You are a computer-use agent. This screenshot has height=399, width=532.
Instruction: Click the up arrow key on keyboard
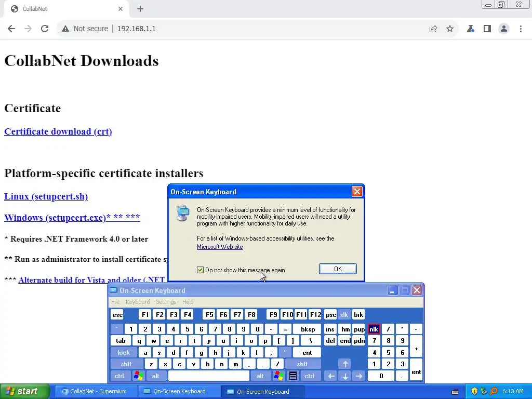pyautogui.click(x=345, y=364)
